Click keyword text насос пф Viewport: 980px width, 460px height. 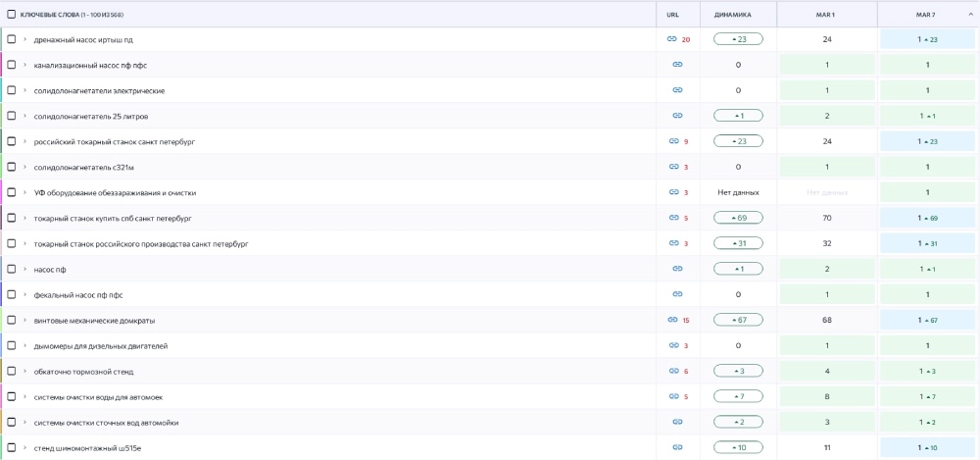pos(49,269)
